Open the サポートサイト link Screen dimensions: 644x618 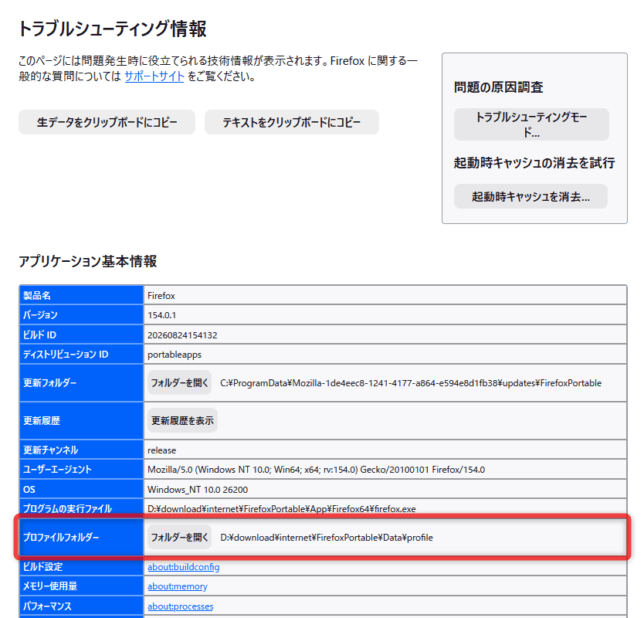(x=154, y=76)
